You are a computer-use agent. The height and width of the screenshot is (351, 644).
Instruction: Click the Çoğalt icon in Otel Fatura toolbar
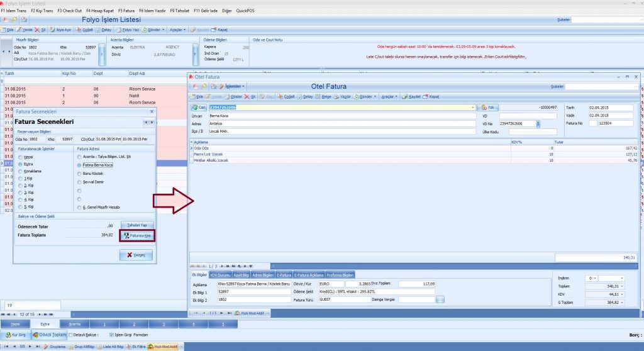[286, 96]
